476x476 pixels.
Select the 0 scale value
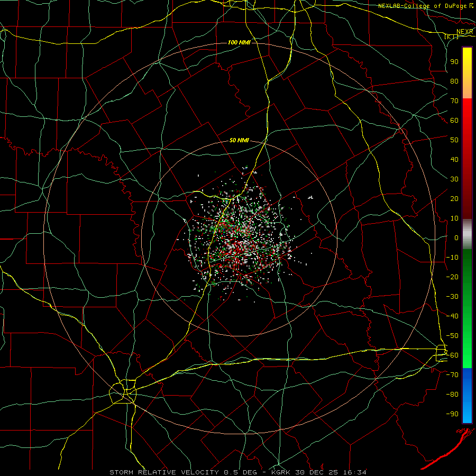pos(456,237)
